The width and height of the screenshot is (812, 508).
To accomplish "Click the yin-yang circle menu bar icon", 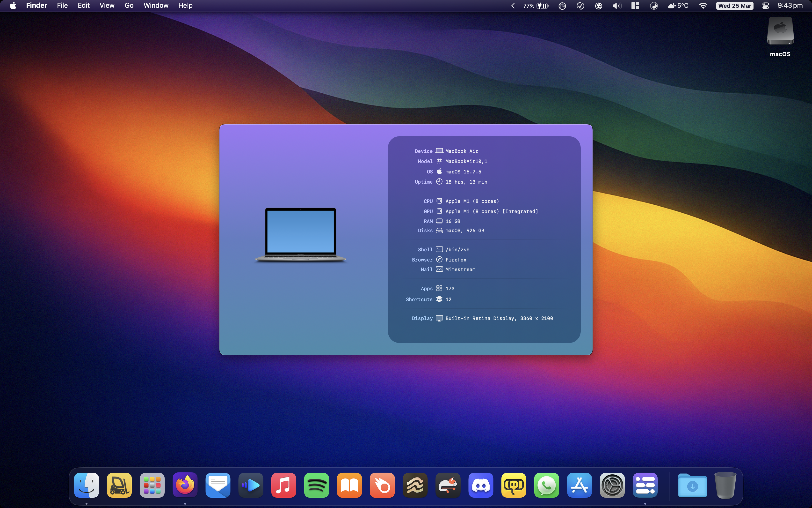I will pos(654,6).
